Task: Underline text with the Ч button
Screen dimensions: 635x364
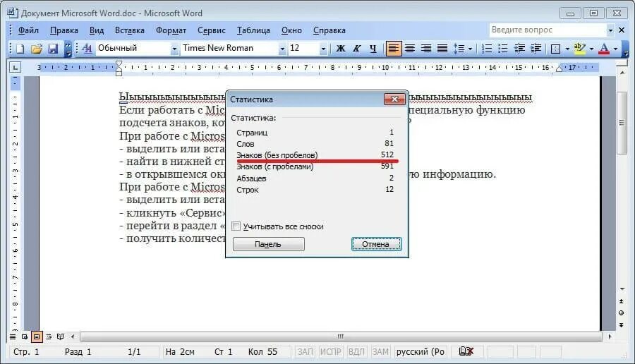Action: 373,49
